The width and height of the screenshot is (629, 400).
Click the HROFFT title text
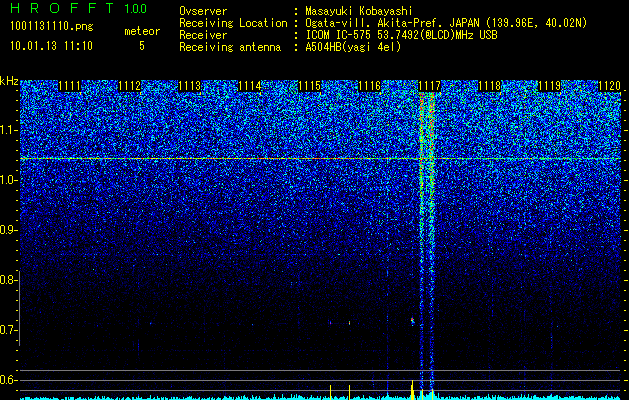(x=62, y=8)
